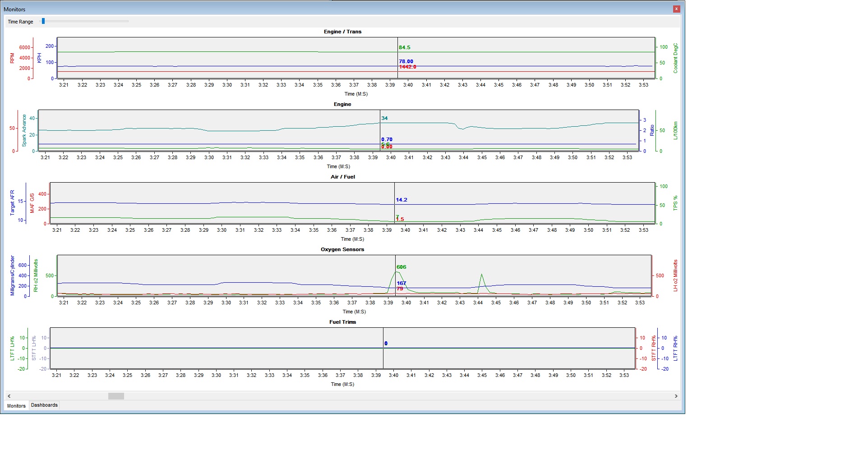Viewport: 868px width, 459px height.
Task: Click the Engine chart title
Action: (x=342, y=104)
